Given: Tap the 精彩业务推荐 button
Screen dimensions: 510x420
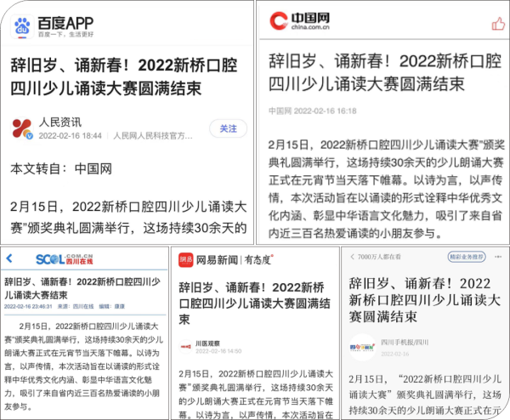Looking at the screenshot, I should click(x=468, y=256).
